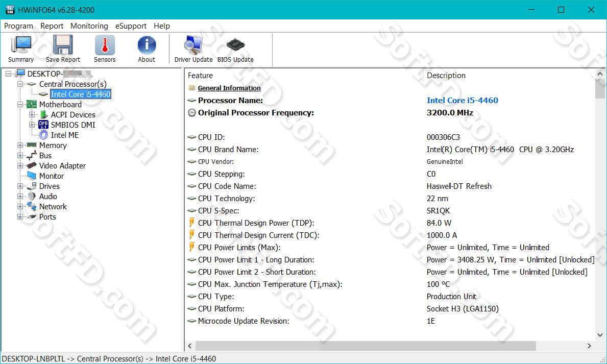Expand the SMBIOS DMI node
This screenshot has height=364, width=607.
click(x=32, y=125)
